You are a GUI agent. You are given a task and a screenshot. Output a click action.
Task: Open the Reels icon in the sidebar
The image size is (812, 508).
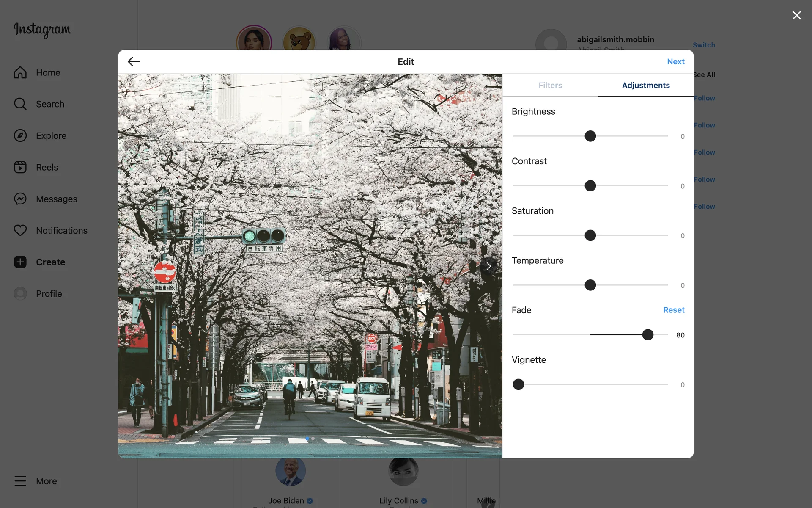[20, 167]
